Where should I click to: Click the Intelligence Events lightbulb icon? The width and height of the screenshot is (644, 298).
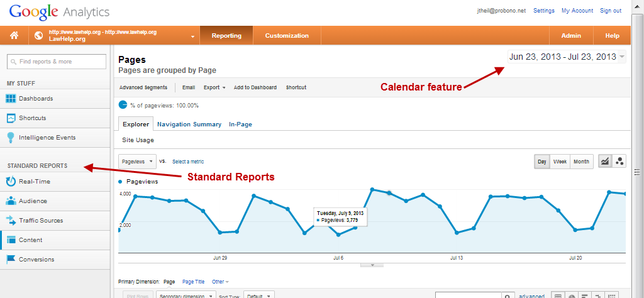[x=11, y=138]
